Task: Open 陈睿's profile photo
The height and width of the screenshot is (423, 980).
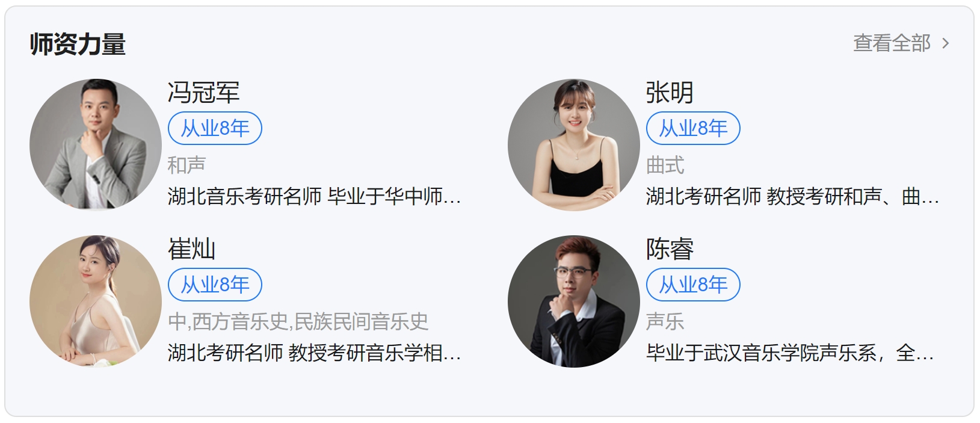Action: pyautogui.click(x=574, y=301)
